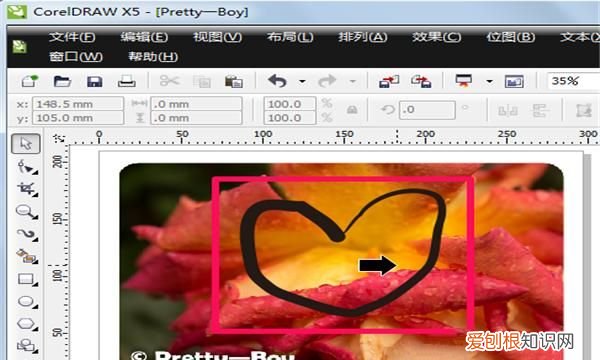Select the Crop tool

27,189
